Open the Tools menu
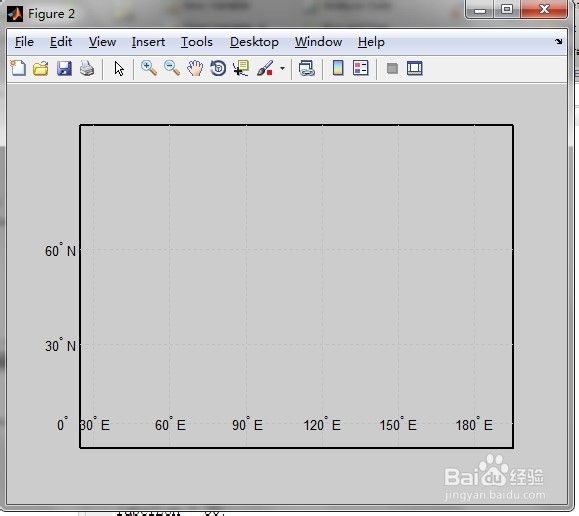 pyautogui.click(x=197, y=42)
